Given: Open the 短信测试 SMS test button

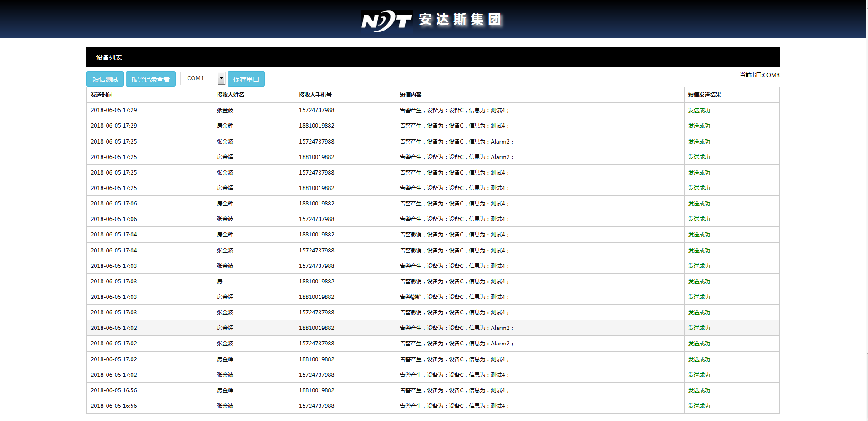Looking at the screenshot, I should [105, 79].
